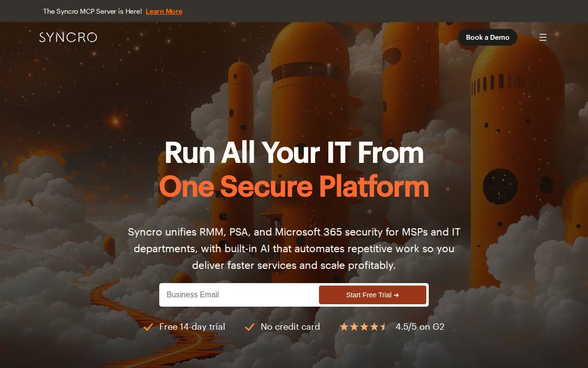Click the "Free 14-day trial" text

(x=192, y=327)
